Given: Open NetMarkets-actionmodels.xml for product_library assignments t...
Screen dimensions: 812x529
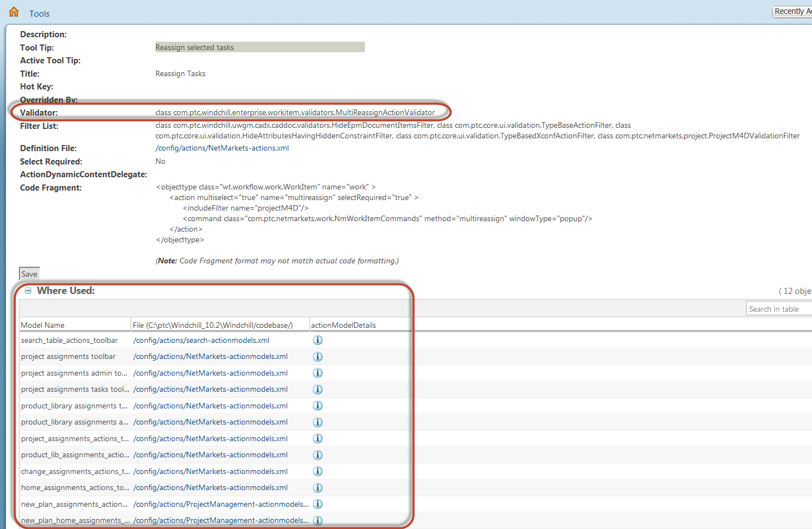Looking at the screenshot, I should (210, 406).
